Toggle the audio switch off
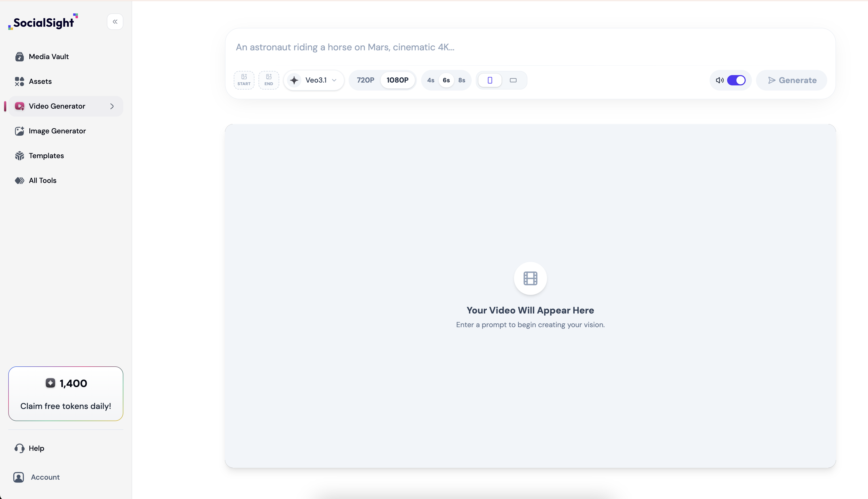Screen dimensions: 868x499 [x=736, y=80]
